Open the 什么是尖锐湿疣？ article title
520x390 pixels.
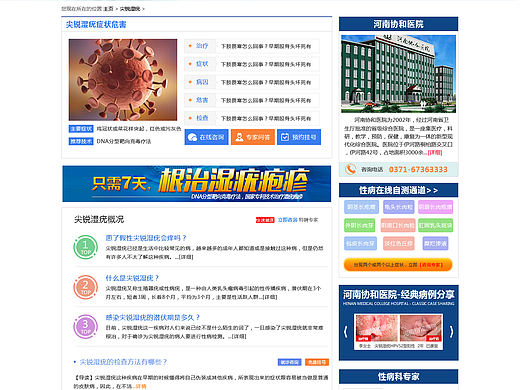(x=132, y=278)
